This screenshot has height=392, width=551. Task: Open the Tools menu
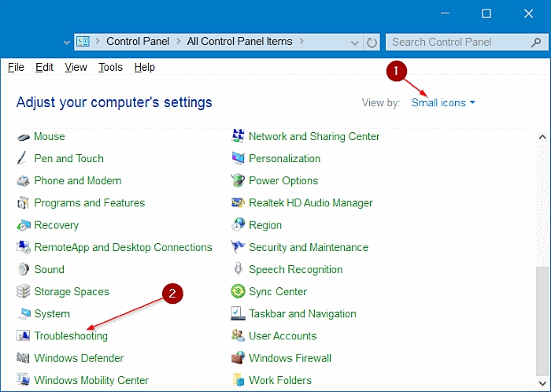click(x=110, y=68)
